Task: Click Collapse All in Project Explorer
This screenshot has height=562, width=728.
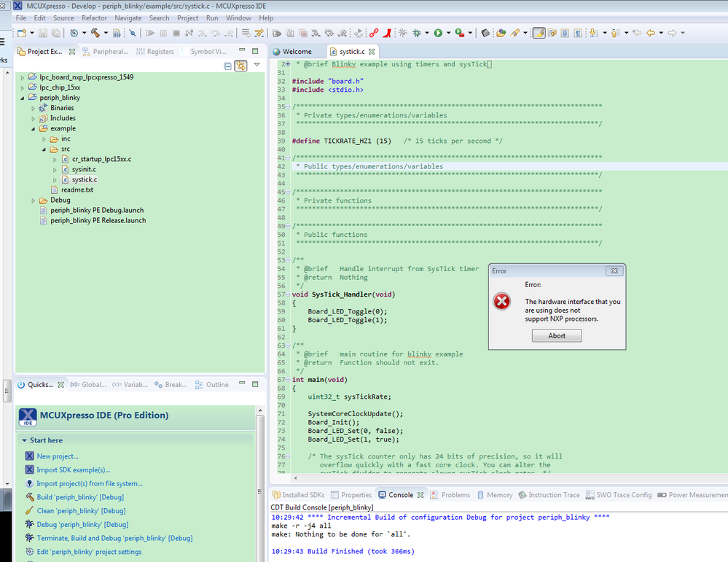Action: click(227, 66)
